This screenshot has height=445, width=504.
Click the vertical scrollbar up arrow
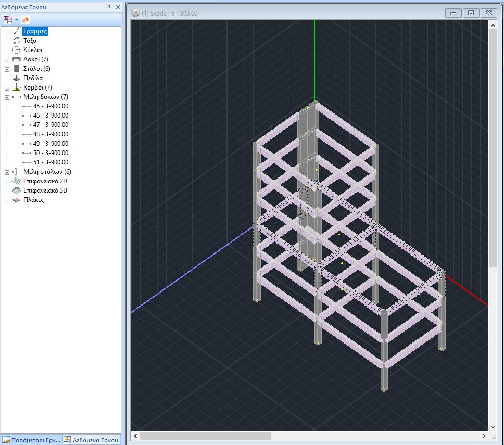pyautogui.click(x=493, y=24)
